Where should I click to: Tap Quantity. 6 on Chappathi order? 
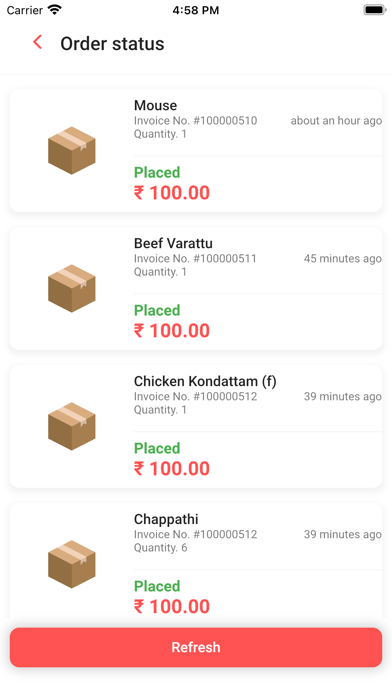161,548
